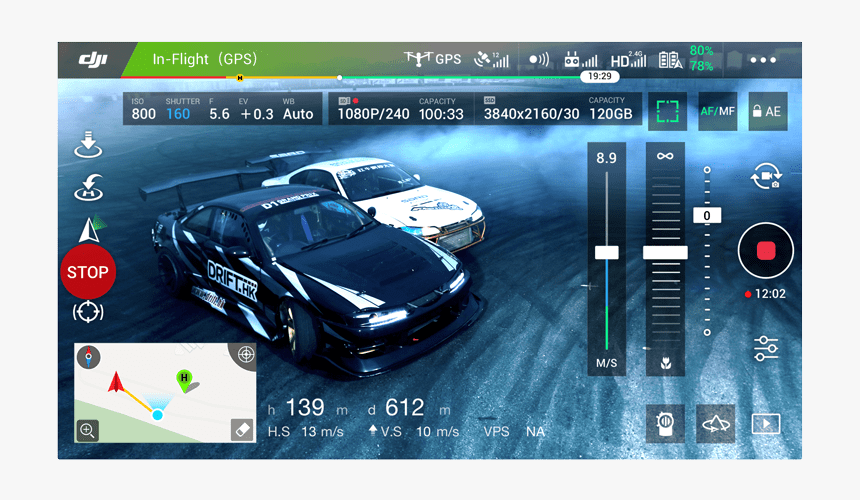Tap the In-Flight (GPS) status bar
Image resolution: width=860 pixels, height=500 pixels.
pyautogui.click(x=205, y=59)
